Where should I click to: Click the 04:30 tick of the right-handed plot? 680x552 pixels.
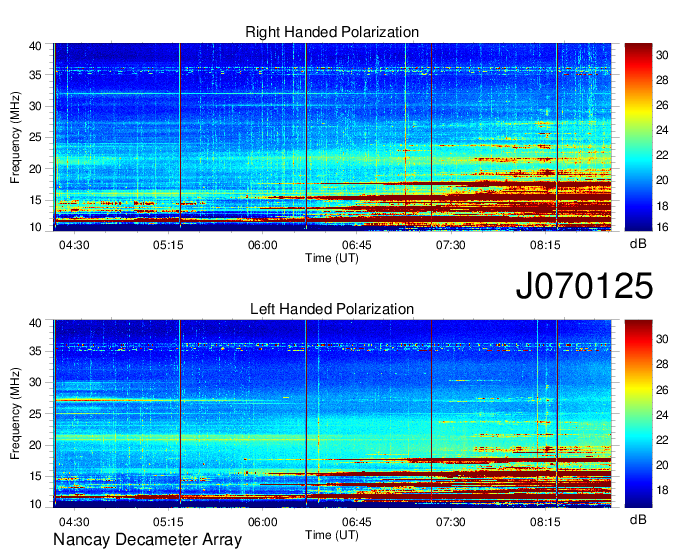coord(74,245)
